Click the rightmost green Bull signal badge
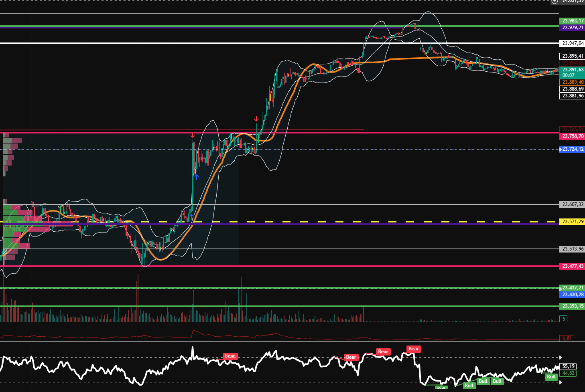 (551, 377)
